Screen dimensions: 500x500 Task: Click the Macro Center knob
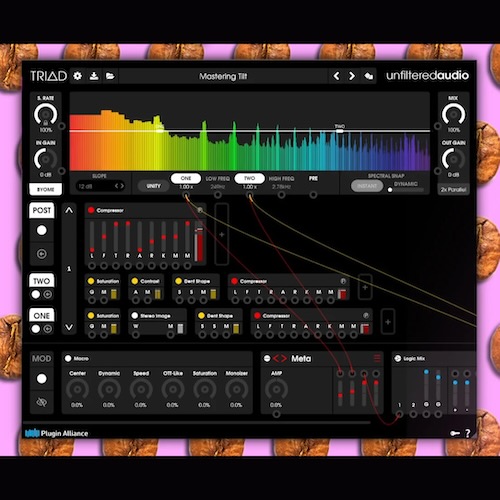(77, 389)
